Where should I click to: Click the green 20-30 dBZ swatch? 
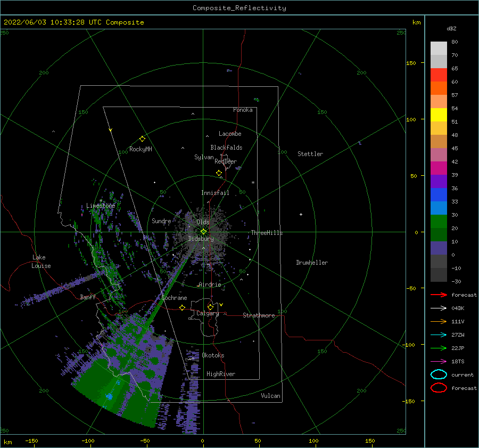[439, 222]
